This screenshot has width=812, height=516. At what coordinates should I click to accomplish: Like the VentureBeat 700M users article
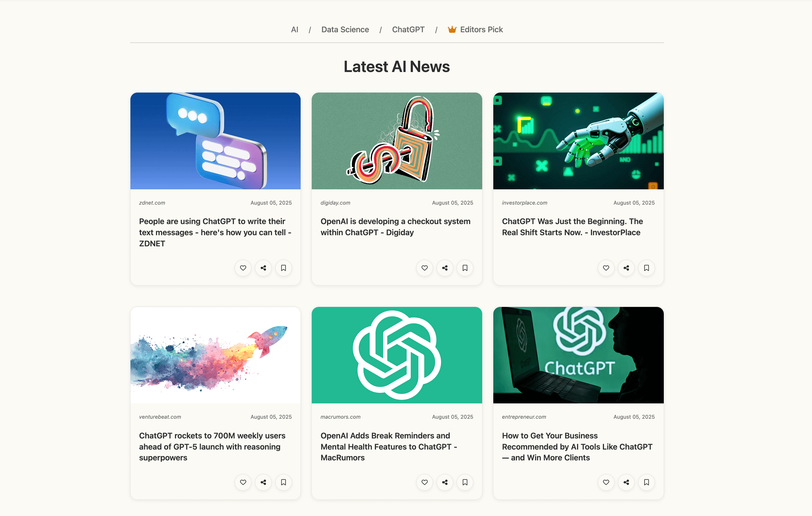pos(243,482)
